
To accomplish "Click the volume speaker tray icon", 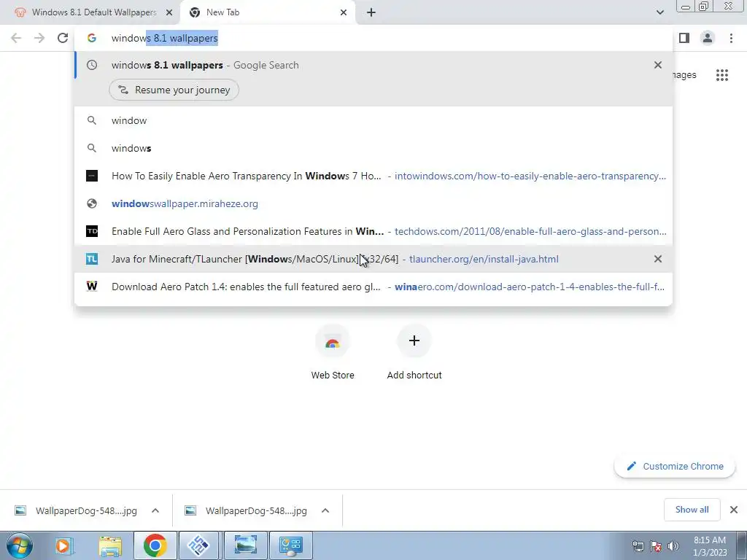I will point(673,545).
